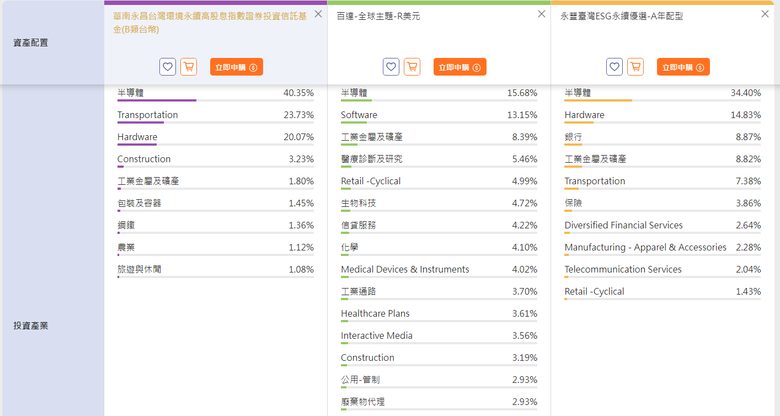Click the Healthcare Plans label
Image resolution: width=780 pixels, height=416 pixels.
tap(375, 313)
